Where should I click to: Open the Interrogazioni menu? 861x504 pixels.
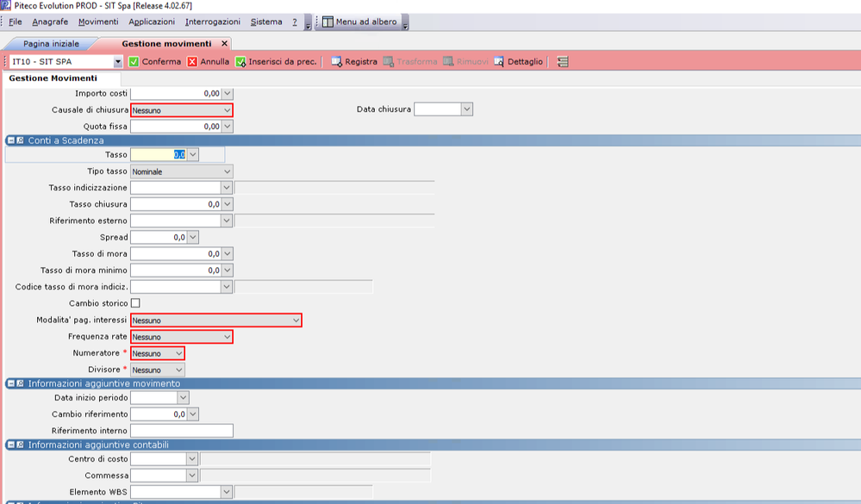(x=213, y=22)
